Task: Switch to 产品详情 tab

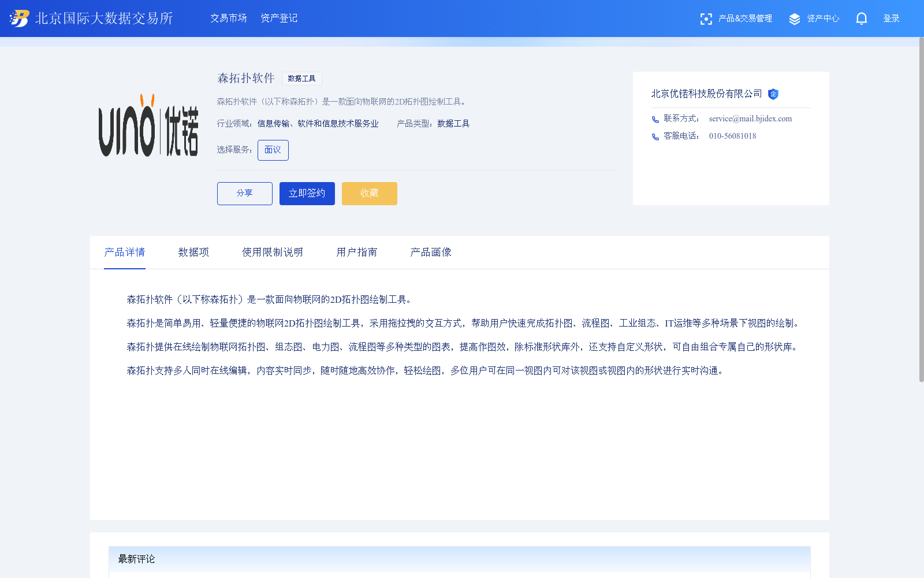Action: 125,252
